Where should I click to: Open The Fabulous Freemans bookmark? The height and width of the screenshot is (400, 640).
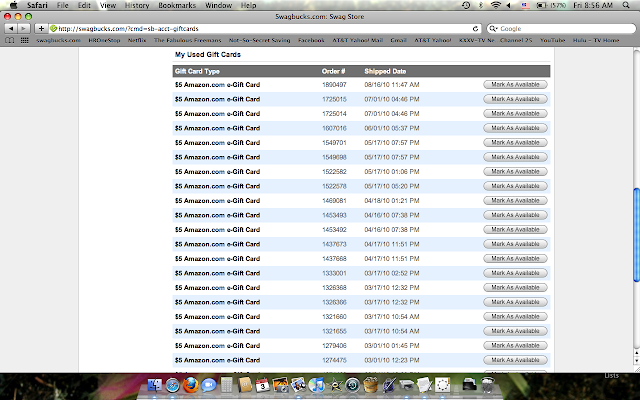point(187,40)
